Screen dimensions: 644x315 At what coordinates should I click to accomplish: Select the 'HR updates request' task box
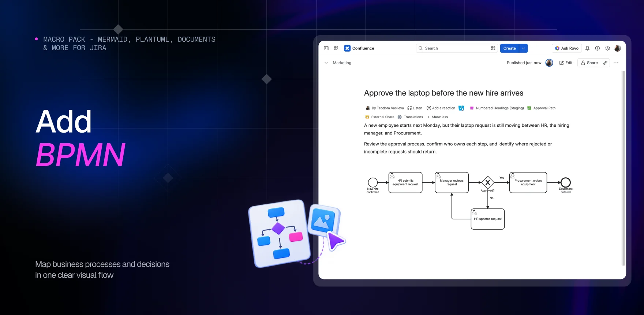[x=488, y=219]
